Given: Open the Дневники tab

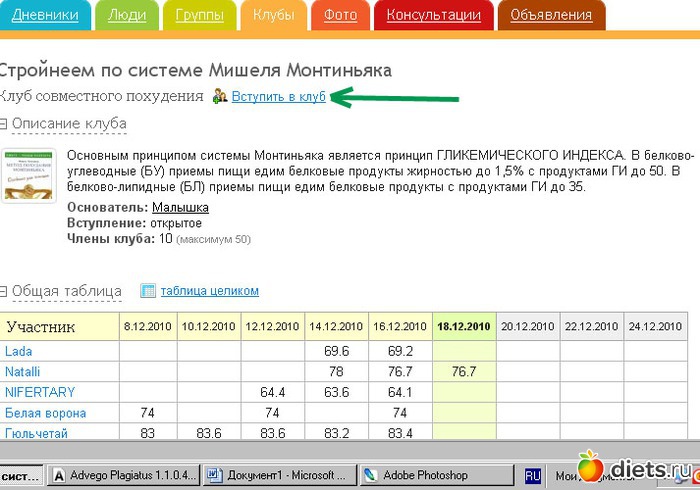Looking at the screenshot, I should coord(44,15).
